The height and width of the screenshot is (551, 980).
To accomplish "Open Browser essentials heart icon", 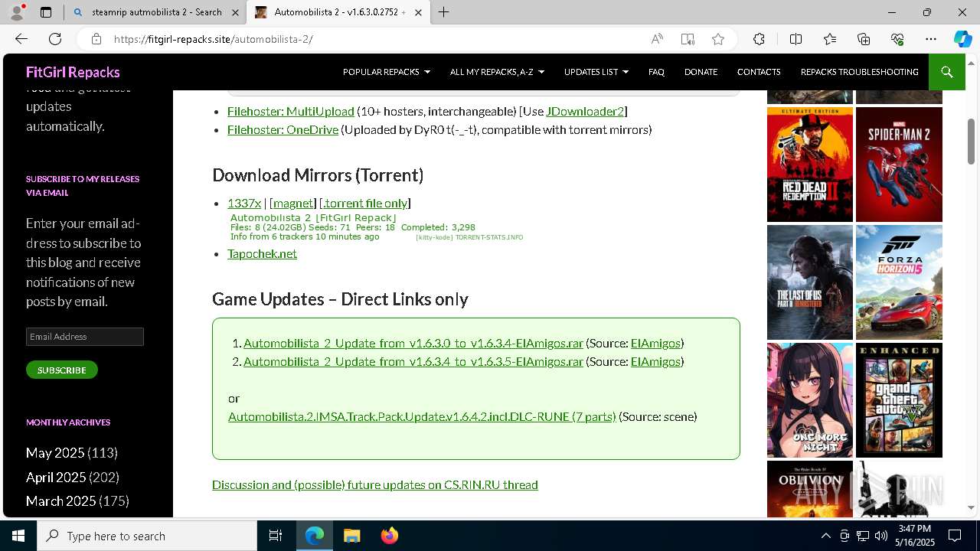I will 897,39.
